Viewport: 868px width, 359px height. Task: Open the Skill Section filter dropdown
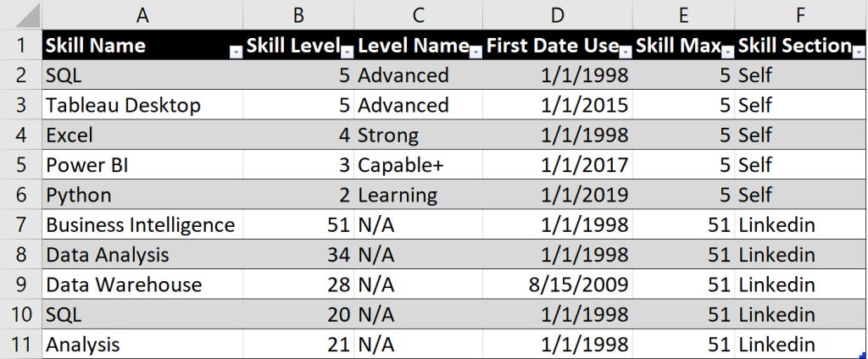pyautogui.click(x=859, y=52)
